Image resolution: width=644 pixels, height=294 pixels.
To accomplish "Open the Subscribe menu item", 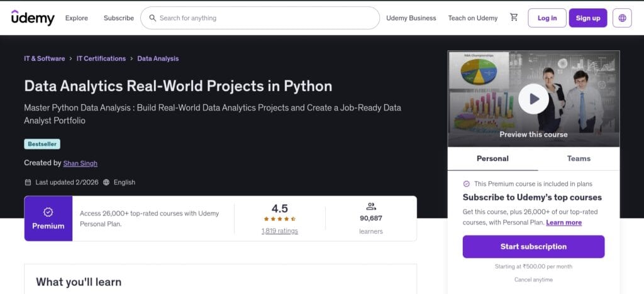I will [119, 18].
